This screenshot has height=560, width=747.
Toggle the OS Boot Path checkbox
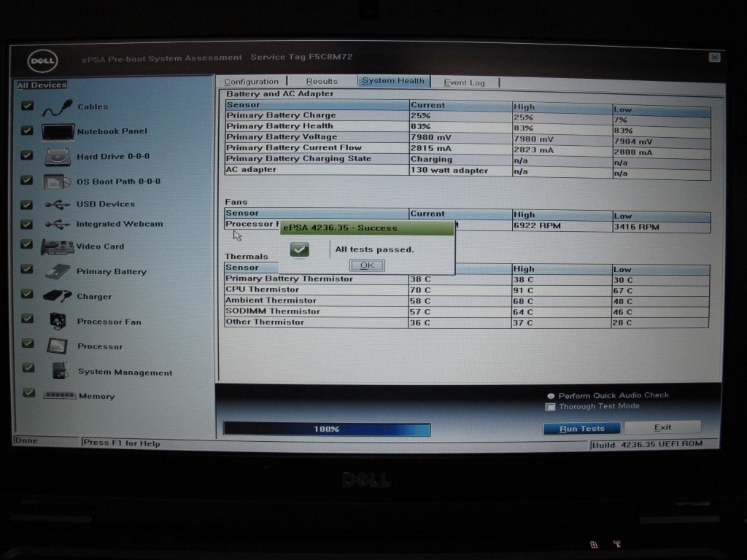[27, 180]
